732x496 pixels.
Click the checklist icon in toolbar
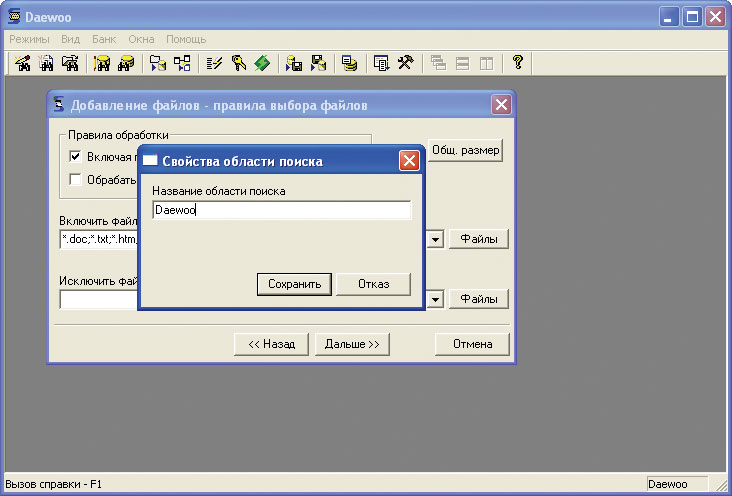214,62
